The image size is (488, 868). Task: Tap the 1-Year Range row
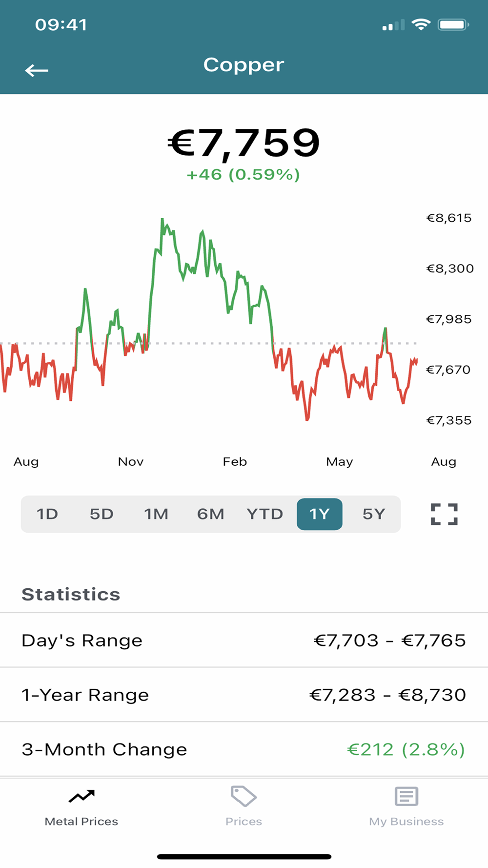coord(244,695)
